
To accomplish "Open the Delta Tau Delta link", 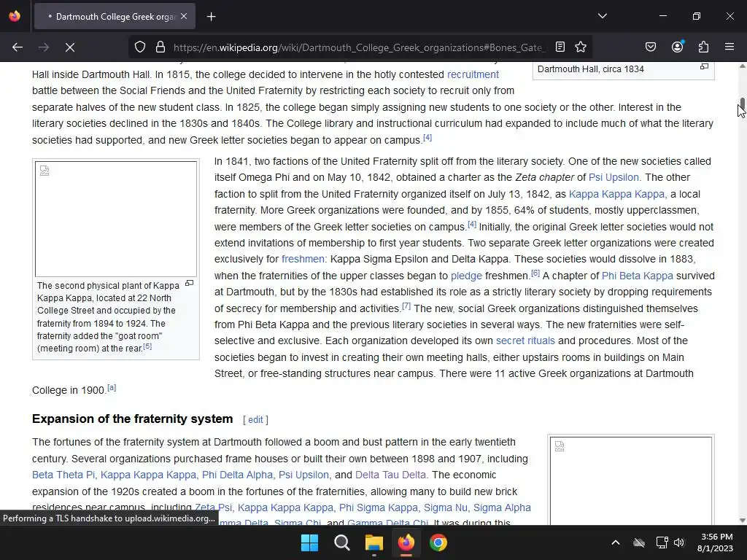I will (x=390, y=475).
